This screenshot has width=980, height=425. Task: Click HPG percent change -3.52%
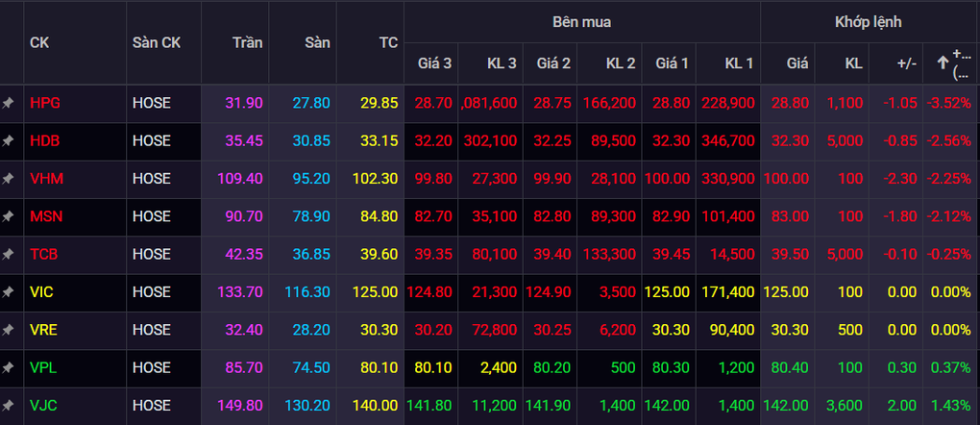pos(948,103)
